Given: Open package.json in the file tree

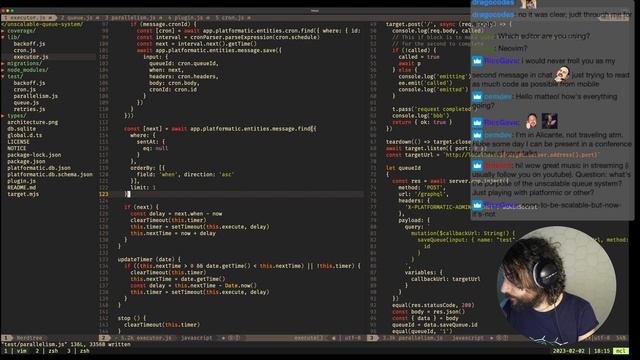Looking at the screenshot, I should tap(26, 161).
